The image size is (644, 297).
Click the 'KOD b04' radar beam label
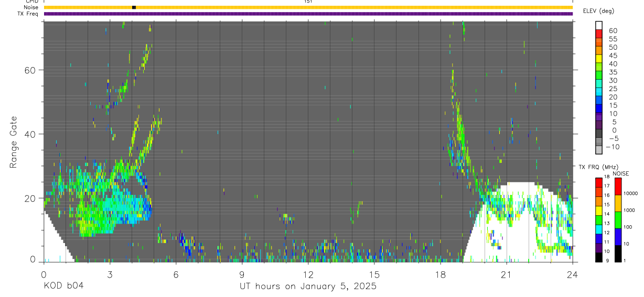click(x=63, y=286)
